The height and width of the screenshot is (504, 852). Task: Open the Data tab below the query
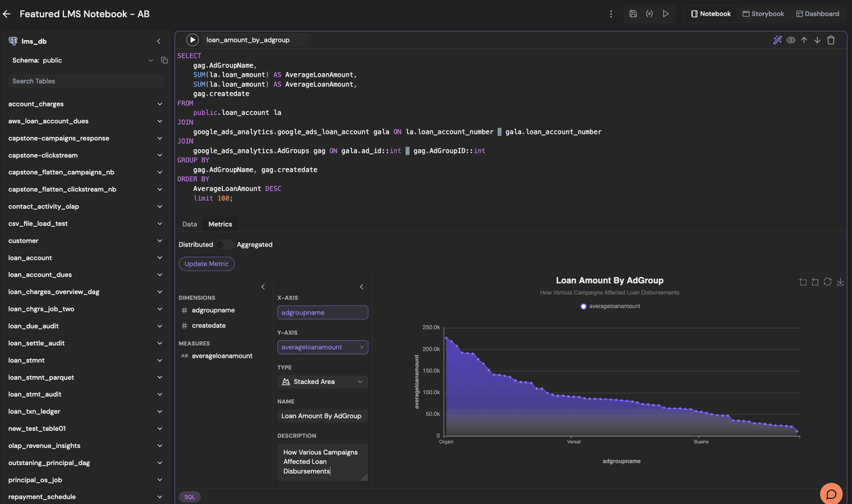point(190,224)
